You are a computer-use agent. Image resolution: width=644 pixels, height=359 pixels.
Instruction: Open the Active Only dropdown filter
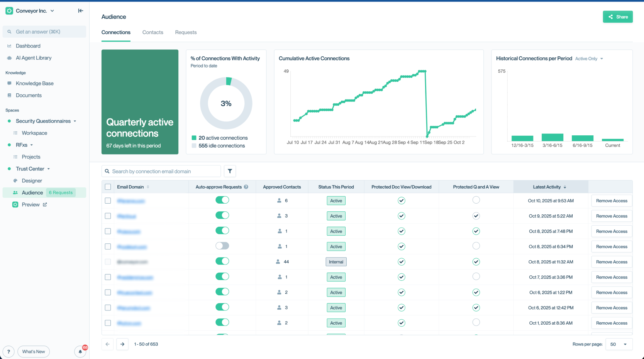589,59
